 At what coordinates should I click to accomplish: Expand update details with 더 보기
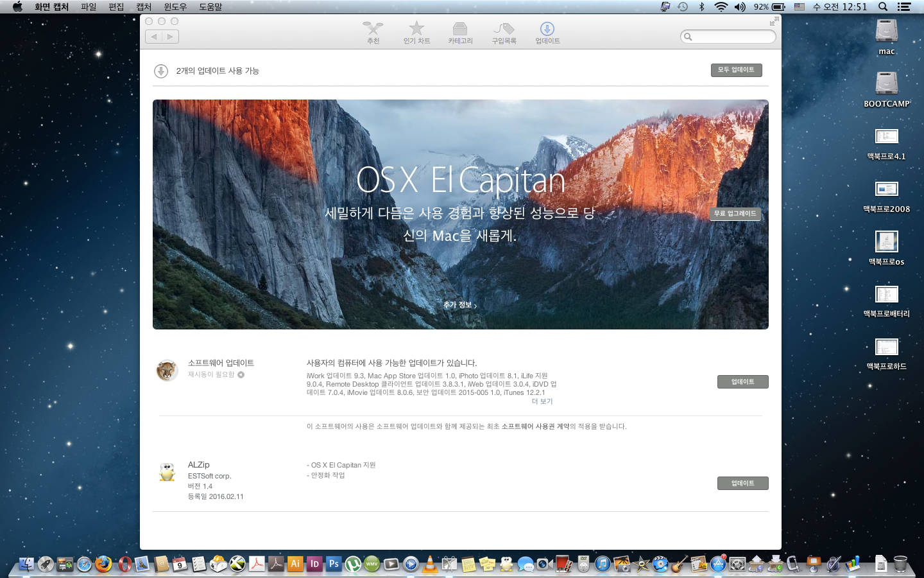pyautogui.click(x=542, y=401)
